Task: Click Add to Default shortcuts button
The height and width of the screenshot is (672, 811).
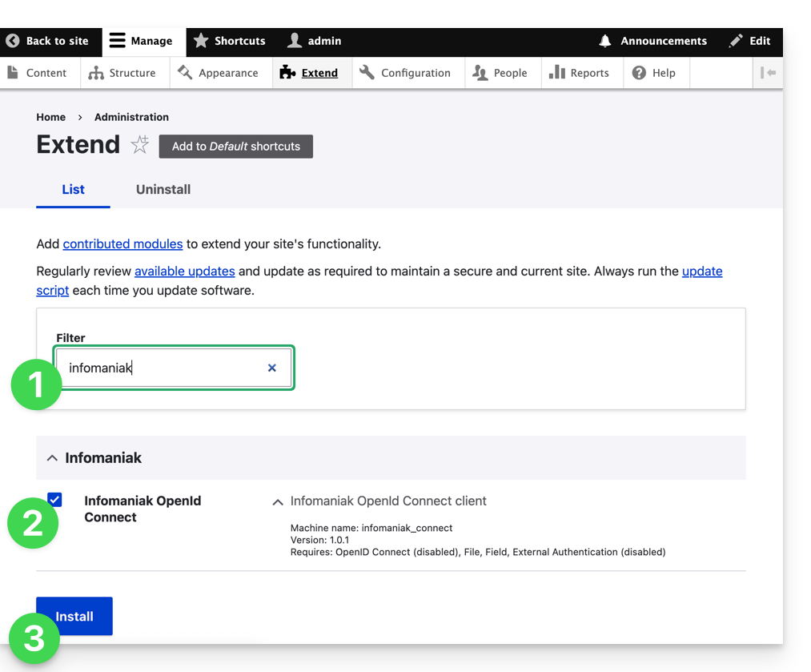Action: 236,147
